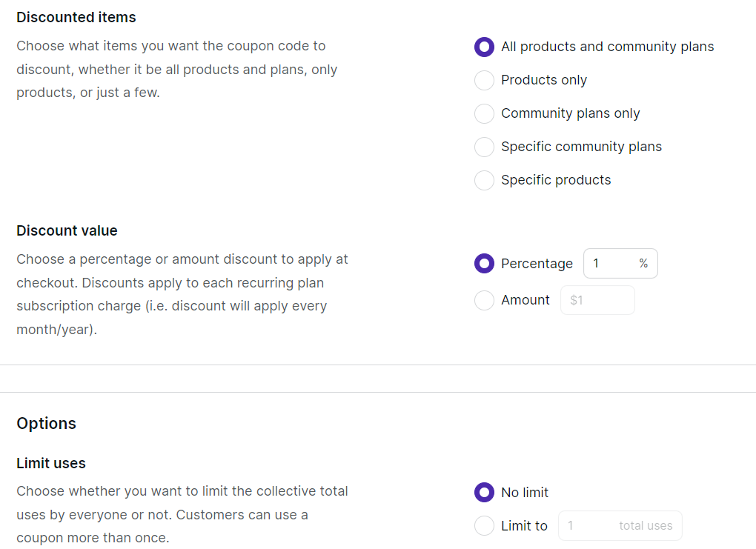Enable the "Limit to" total uses option
The image size is (756, 549).
point(484,526)
